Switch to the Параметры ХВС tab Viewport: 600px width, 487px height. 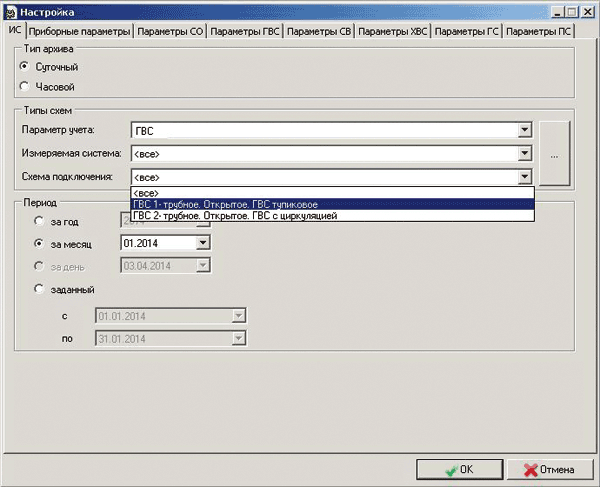(x=393, y=31)
